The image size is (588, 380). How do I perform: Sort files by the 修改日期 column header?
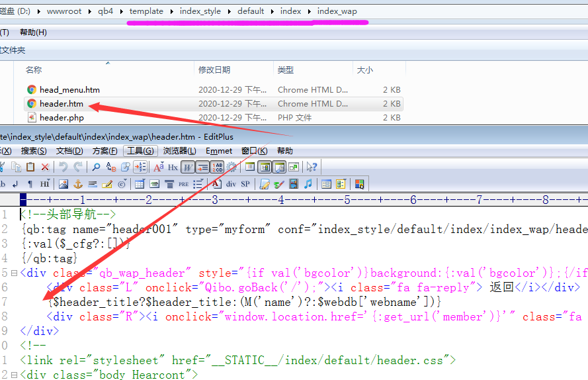coord(214,70)
